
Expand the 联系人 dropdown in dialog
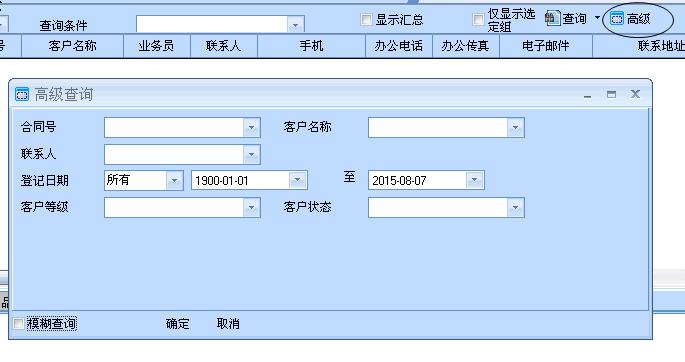click(x=251, y=155)
